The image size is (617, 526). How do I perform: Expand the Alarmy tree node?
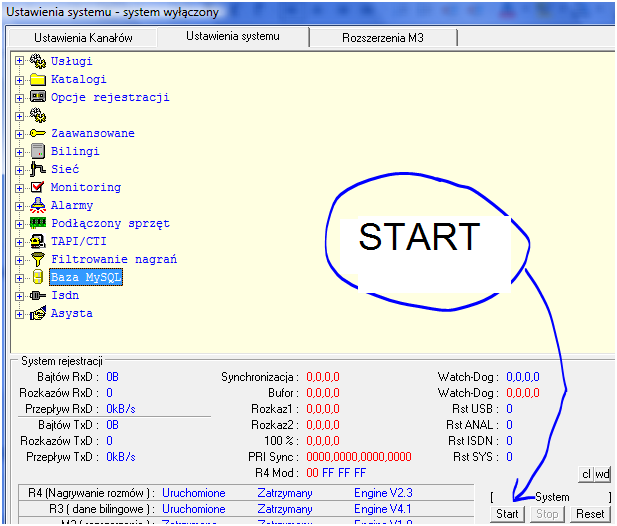pos(19,206)
